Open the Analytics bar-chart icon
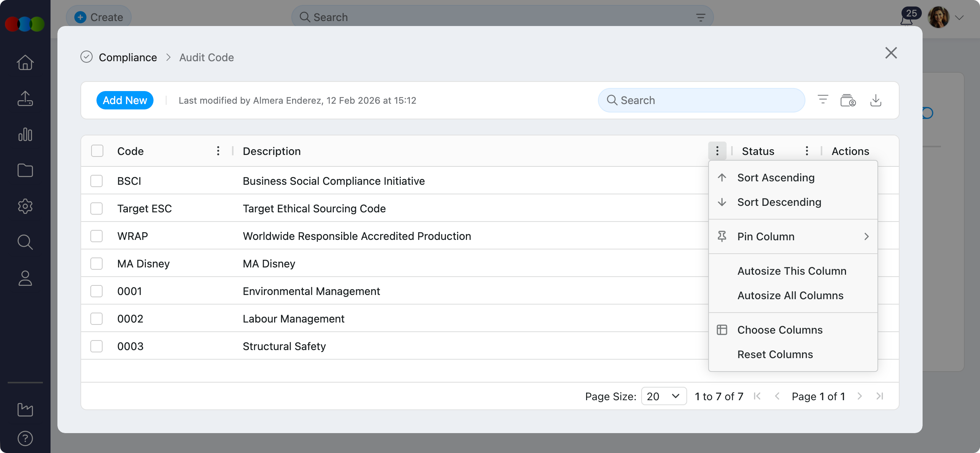Viewport: 980px width, 453px height. coord(25,135)
